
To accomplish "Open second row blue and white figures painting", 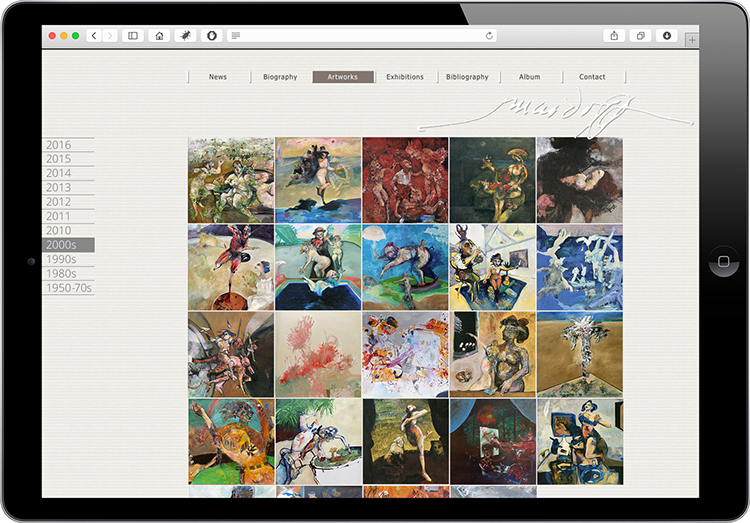I will (x=580, y=267).
